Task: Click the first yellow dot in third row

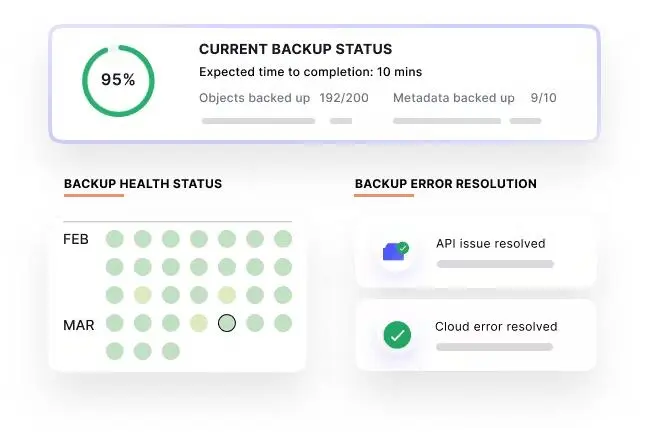Action: (x=143, y=295)
